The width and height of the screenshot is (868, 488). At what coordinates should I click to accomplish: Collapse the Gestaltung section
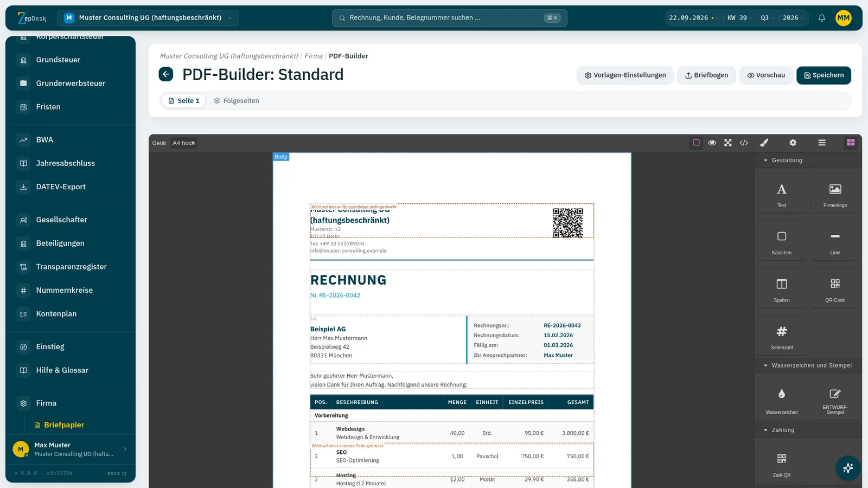tap(809, 160)
